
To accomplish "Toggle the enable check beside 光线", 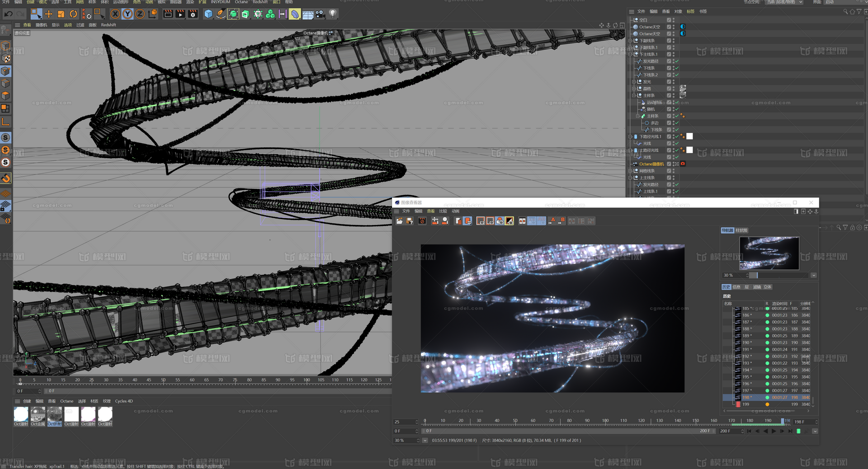I will click(x=677, y=144).
